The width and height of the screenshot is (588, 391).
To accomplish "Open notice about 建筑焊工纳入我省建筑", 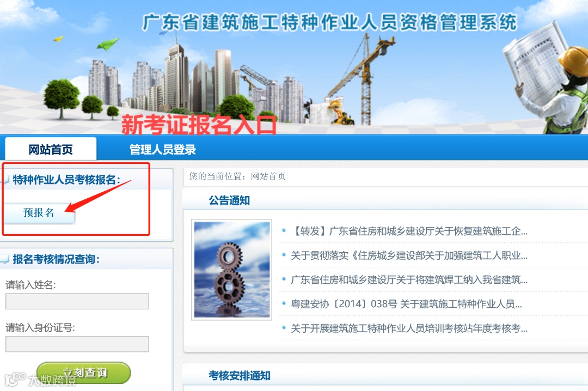I will click(409, 280).
